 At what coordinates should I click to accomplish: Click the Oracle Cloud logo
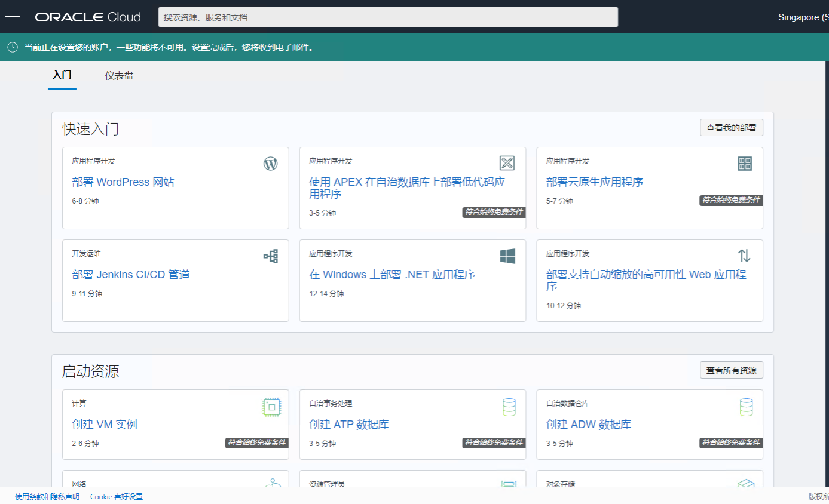coord(88,17)
